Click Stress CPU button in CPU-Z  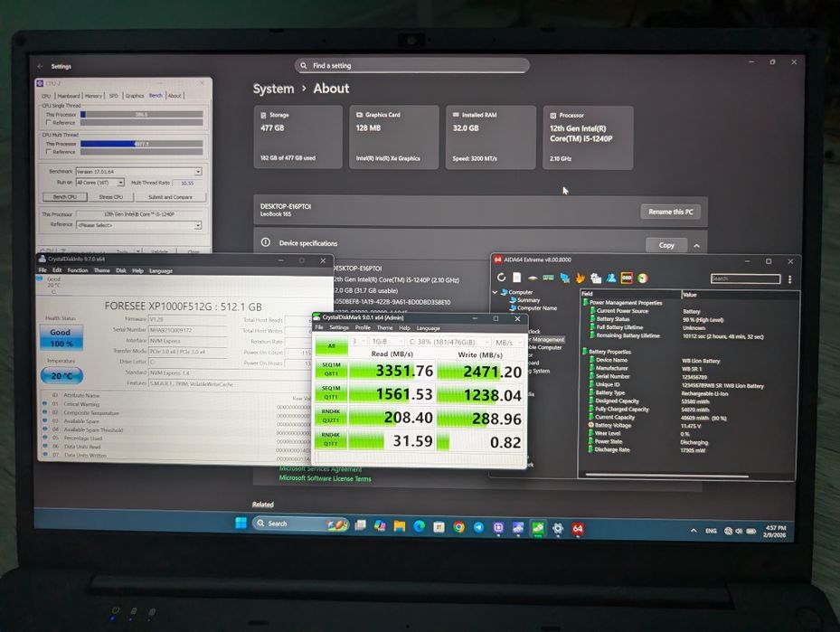(x=110, y=197)
